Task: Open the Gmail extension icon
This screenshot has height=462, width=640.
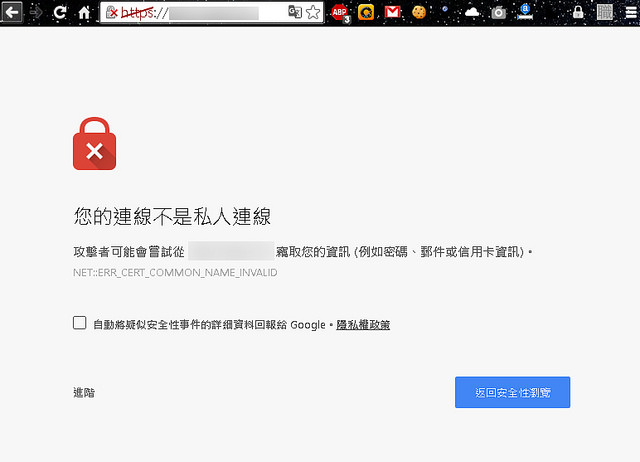Action: pos(393,13)
